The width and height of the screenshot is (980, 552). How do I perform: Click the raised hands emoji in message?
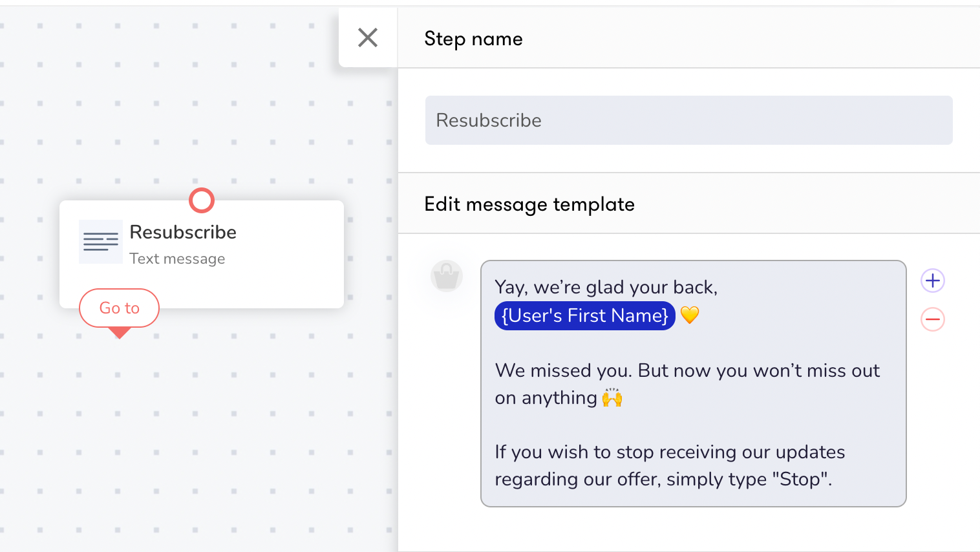click(x=612, y=398)
